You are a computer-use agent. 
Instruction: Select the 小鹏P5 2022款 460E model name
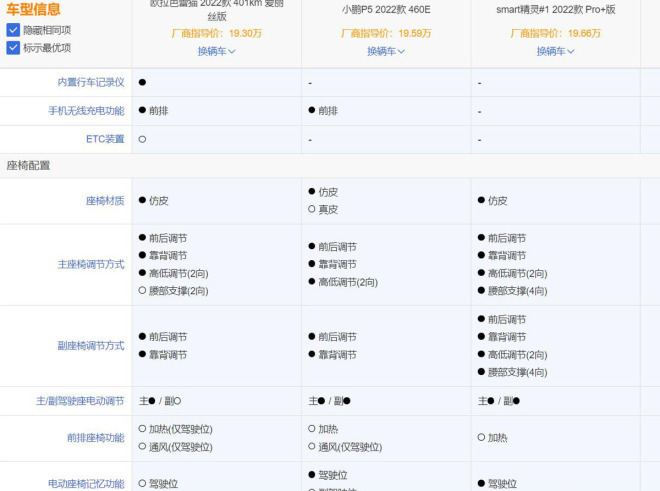(x=386, y=10)
